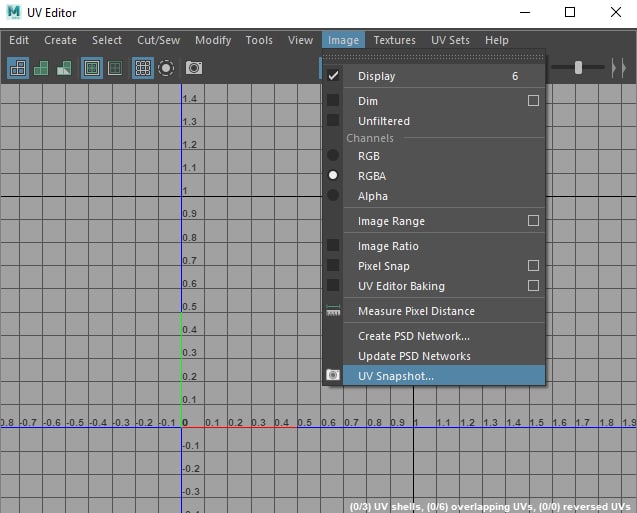The width and height of the screenshot is (637, 513).
Task: Open the Modify menu
Action: pyautogui.click(x=213, y=40)
